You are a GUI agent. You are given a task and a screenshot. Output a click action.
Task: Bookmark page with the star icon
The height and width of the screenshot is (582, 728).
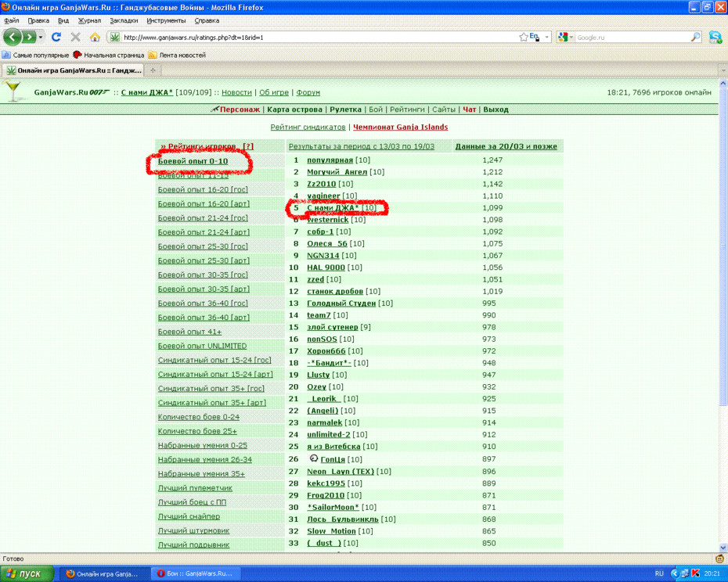[523, 37]
